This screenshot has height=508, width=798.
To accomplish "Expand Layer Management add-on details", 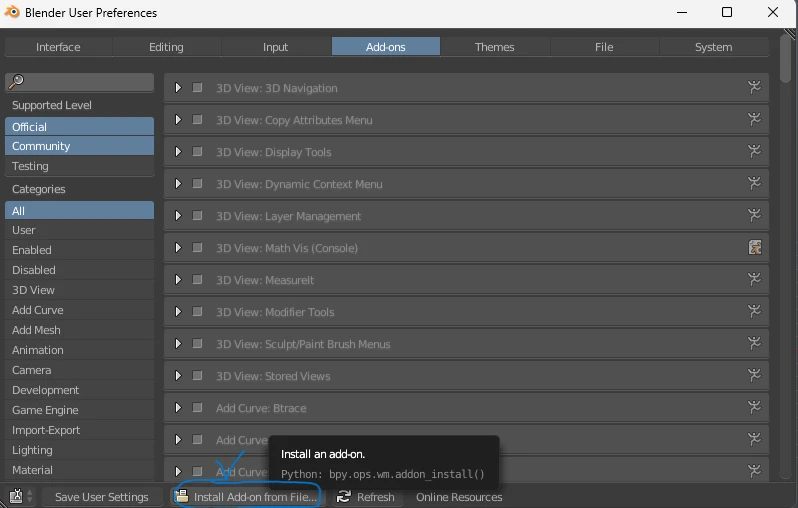I will click(178, 216).
